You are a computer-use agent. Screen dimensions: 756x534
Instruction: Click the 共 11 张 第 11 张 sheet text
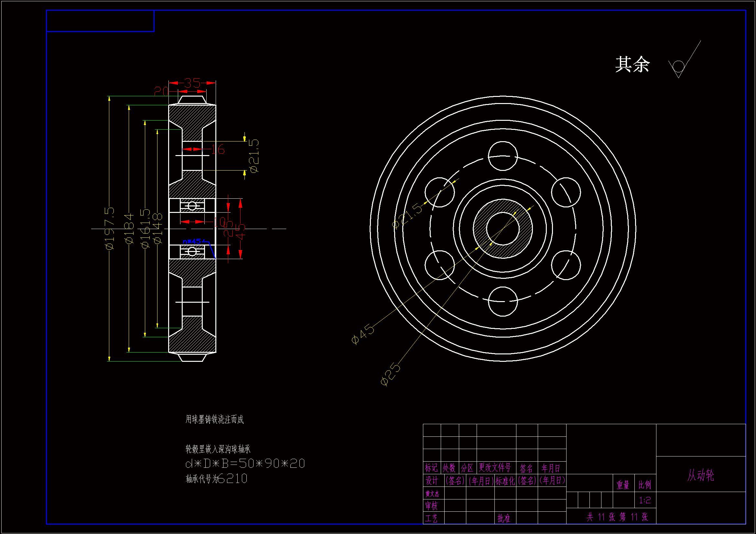pyautogui.click(x=617, y=517)
